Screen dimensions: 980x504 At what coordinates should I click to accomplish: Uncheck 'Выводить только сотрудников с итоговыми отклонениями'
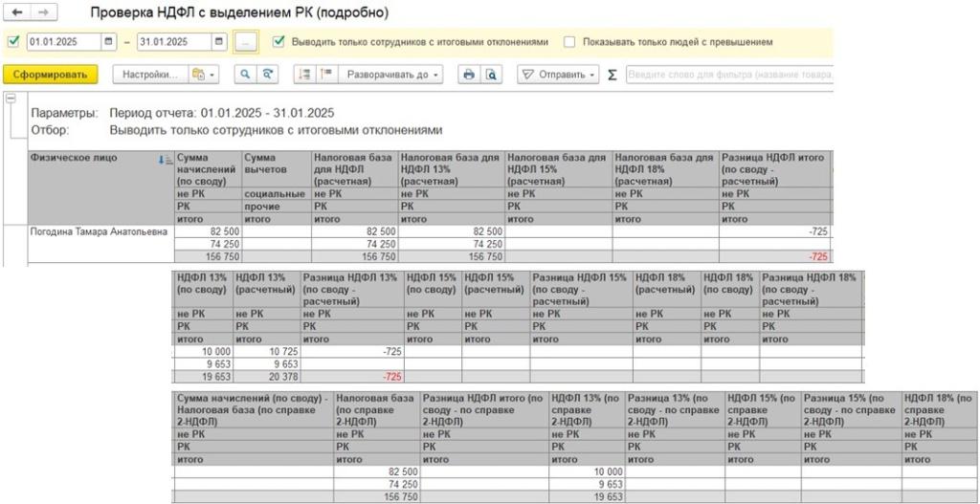pos(278,42)
